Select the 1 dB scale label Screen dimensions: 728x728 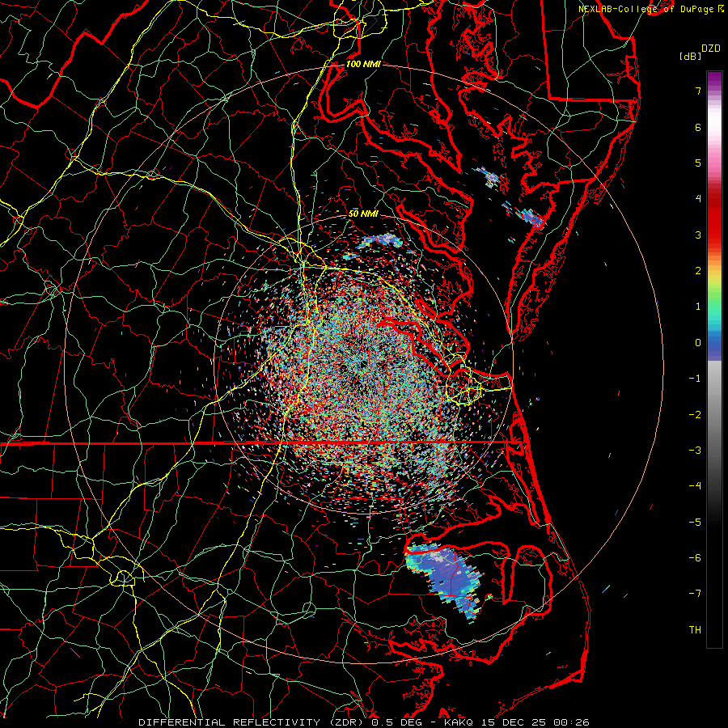pyautogui.click(x=698, y=307)
